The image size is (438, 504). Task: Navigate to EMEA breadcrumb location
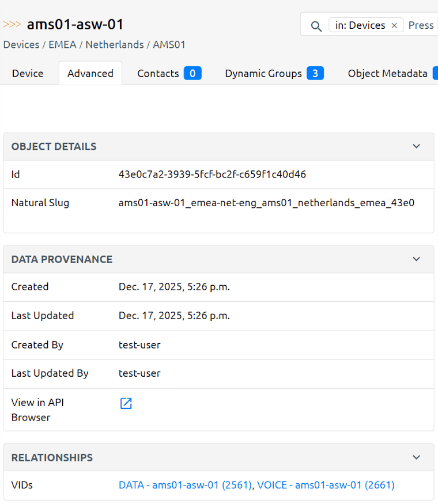[62, 44]
